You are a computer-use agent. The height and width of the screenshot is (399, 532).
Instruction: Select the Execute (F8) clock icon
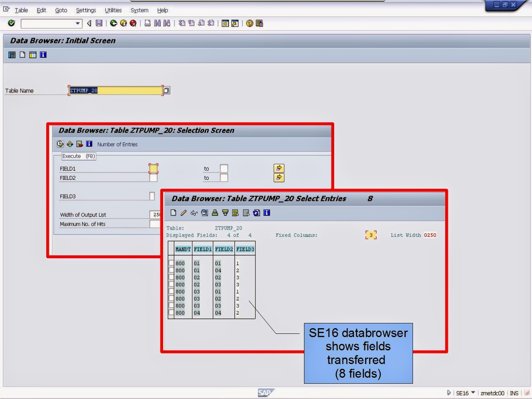click(x=60, y=144)
